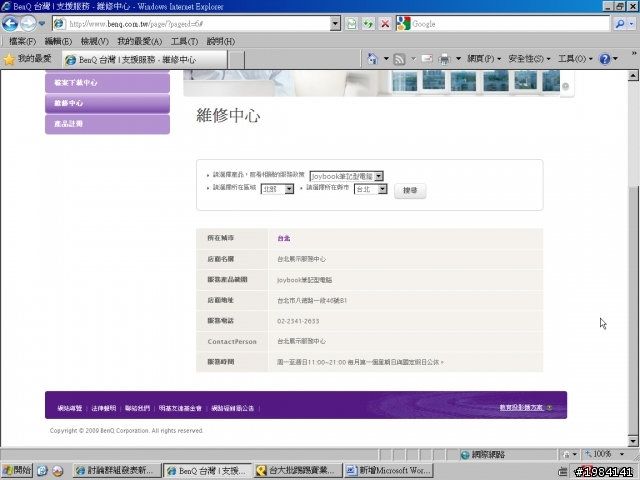Click the benq.com.tw address bar field
The height and width of the screenshot is (480, 640).
tap(192, 24)
